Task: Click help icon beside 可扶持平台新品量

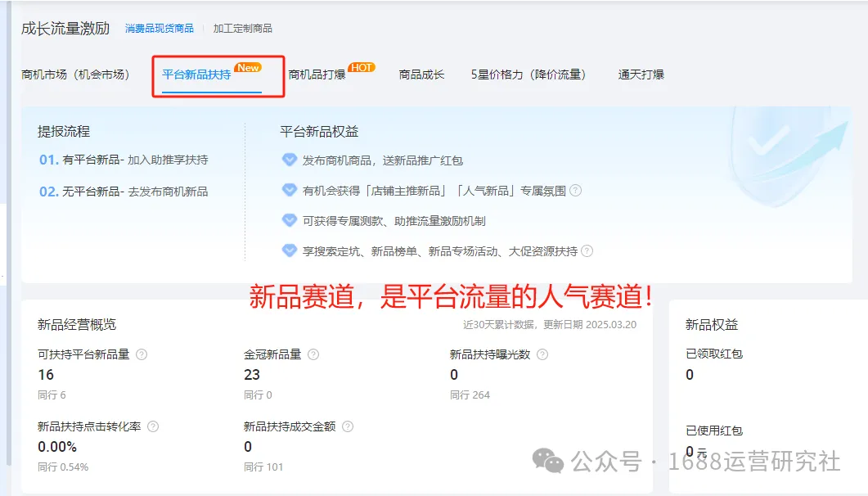Action: 142,354
